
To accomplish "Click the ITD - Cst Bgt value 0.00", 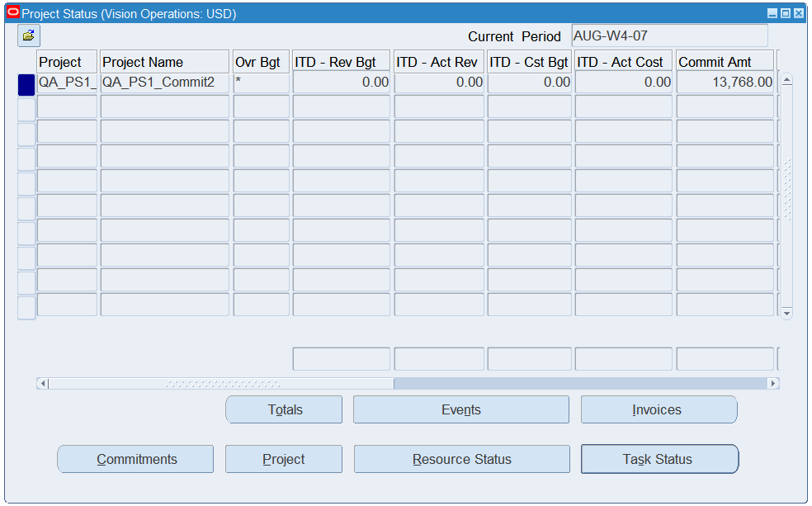I will [529, 83].
